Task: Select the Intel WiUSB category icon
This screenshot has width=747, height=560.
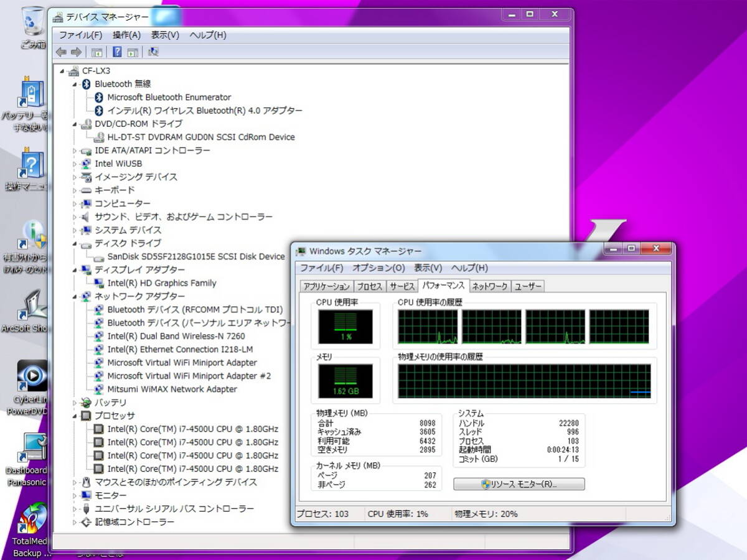Action: pyautogui.click(x=86, y=164)
